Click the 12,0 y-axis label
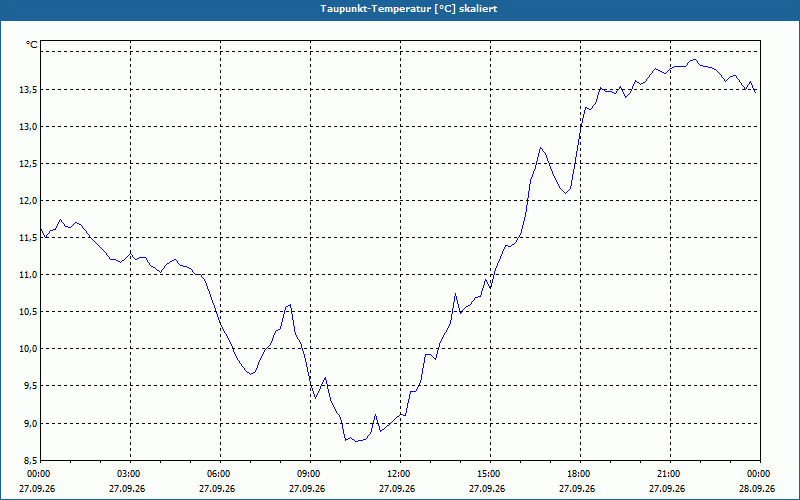The image size is (800, 500). (29, 201)
